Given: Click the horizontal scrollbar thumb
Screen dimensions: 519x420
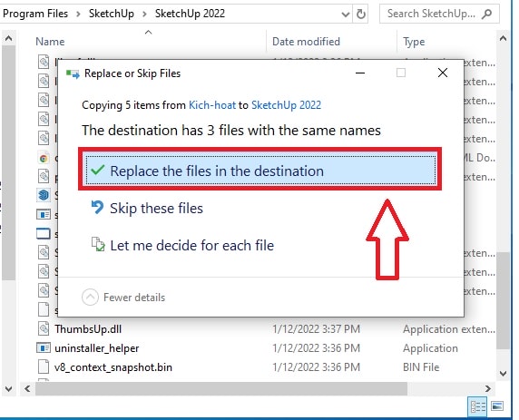Looking at the screenshot, I should (x=221, y=388).
